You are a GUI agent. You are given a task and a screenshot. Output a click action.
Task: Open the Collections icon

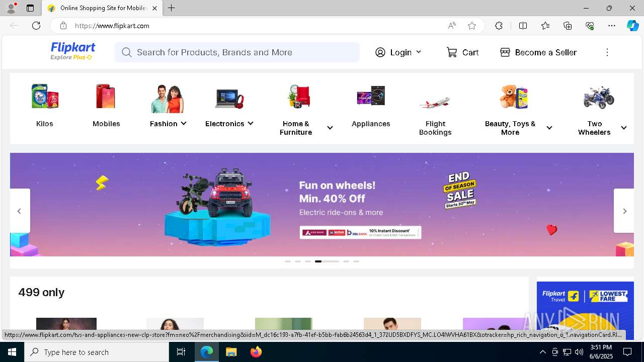click(x=568, y=26)
